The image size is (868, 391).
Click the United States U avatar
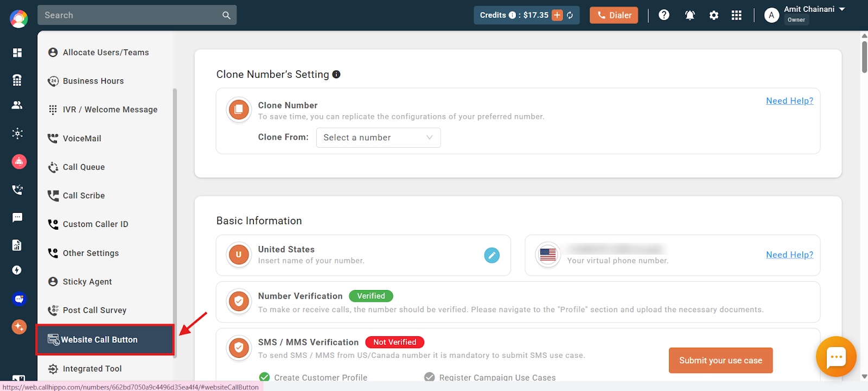point(239,255)
